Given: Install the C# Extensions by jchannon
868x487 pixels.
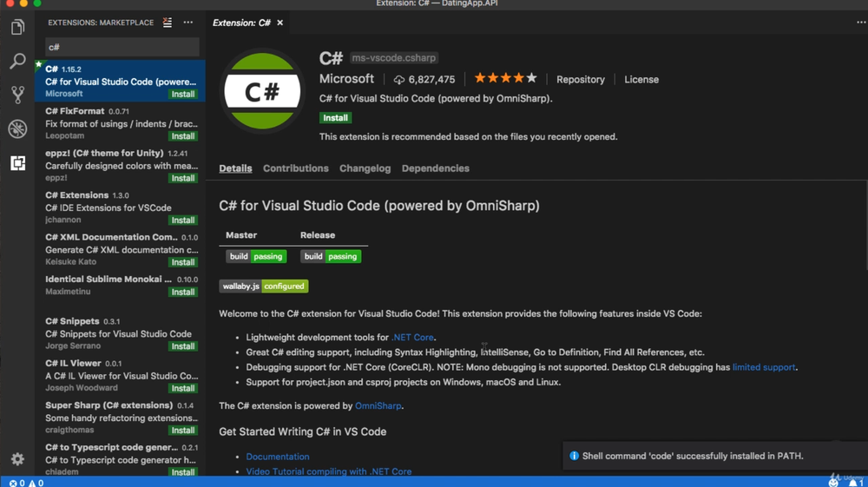Looking at the screenshot, I should (x=183, y=220).
